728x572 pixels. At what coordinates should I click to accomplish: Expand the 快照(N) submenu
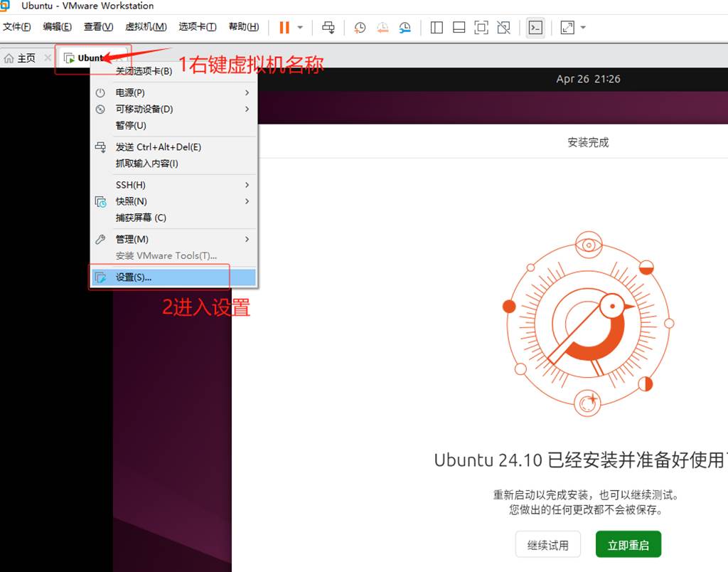point(173,201)
